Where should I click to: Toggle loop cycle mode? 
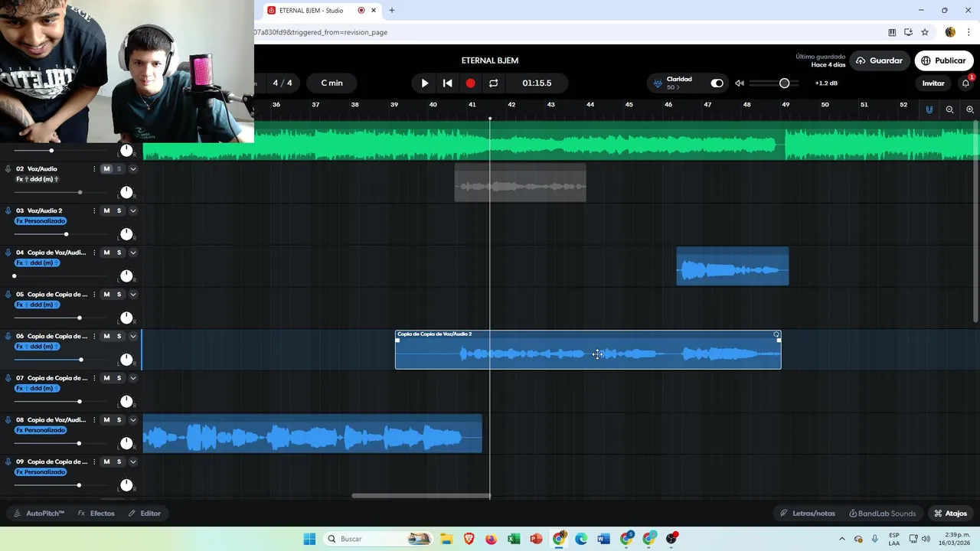point(493,83)
